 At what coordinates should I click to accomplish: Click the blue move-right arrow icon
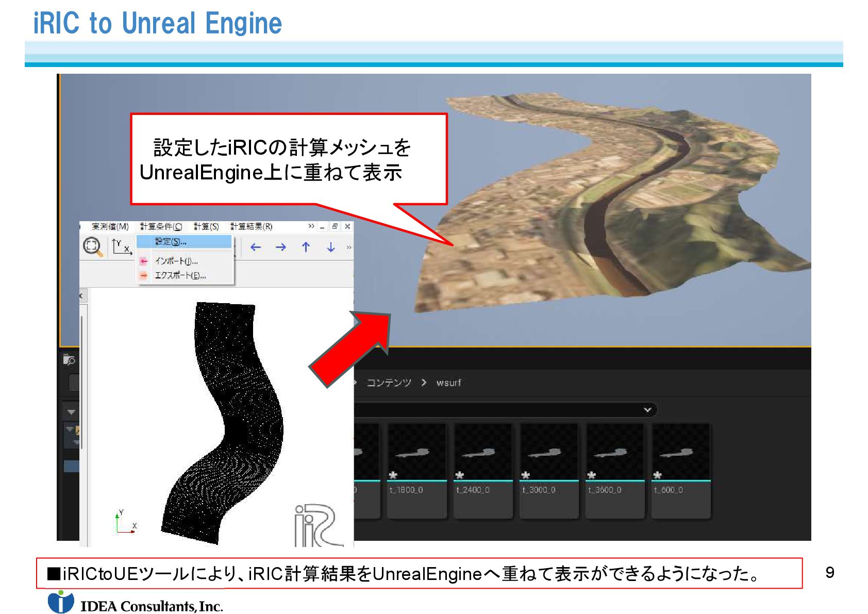pyautogui.click(x=280, y=247)
